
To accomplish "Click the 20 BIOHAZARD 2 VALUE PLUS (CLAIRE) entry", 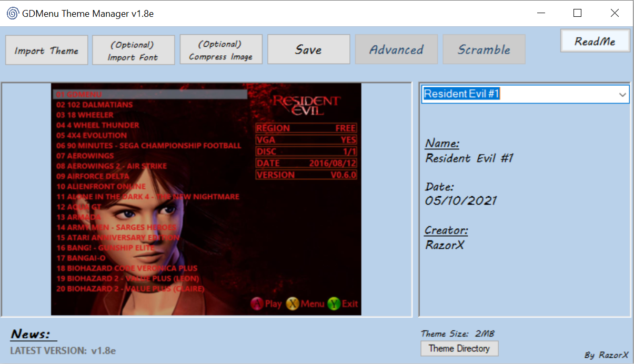I will 130,289.
